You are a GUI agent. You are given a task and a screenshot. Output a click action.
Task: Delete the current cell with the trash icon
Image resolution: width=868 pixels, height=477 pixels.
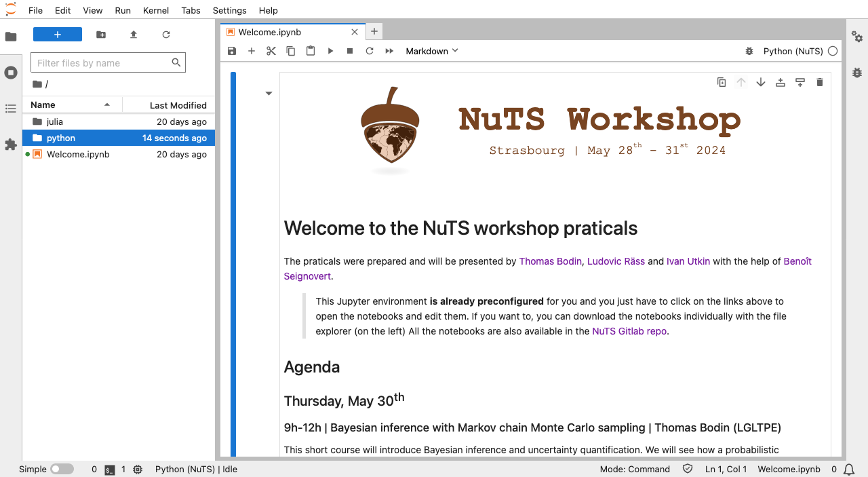[x=819, y=82]
